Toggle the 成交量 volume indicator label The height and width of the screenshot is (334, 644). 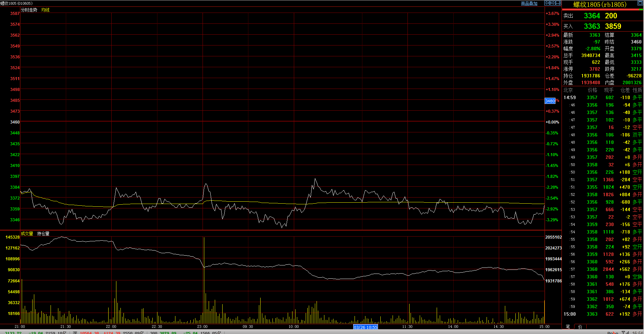click(x=27, y=234)
